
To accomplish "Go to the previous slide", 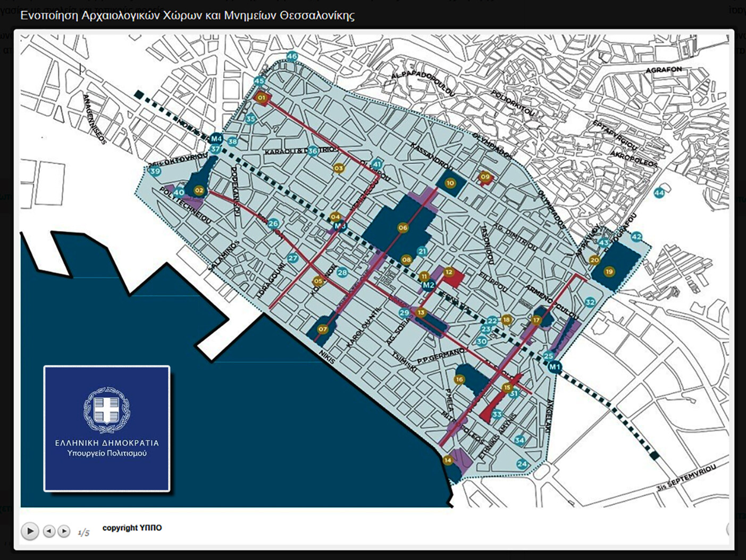I will [x=49, y=531].
